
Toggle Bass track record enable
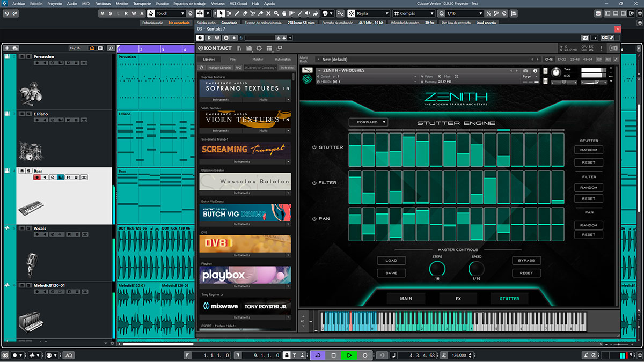click(37, 178)
